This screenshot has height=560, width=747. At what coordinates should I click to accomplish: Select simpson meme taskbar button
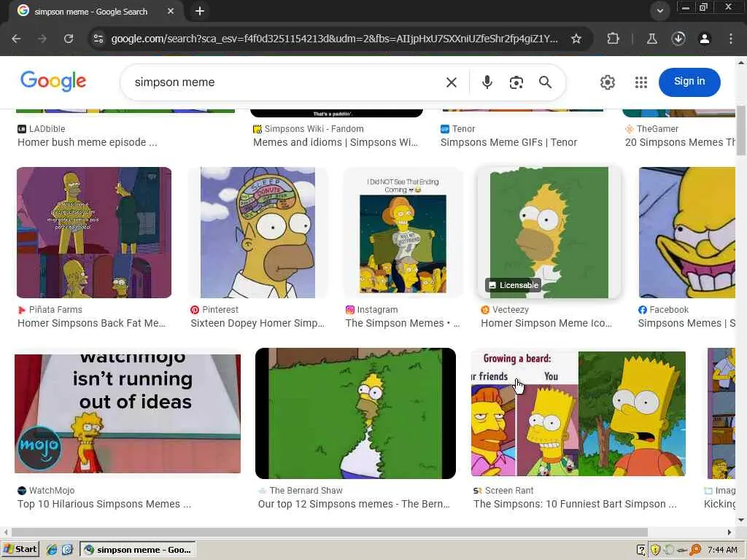138,550
